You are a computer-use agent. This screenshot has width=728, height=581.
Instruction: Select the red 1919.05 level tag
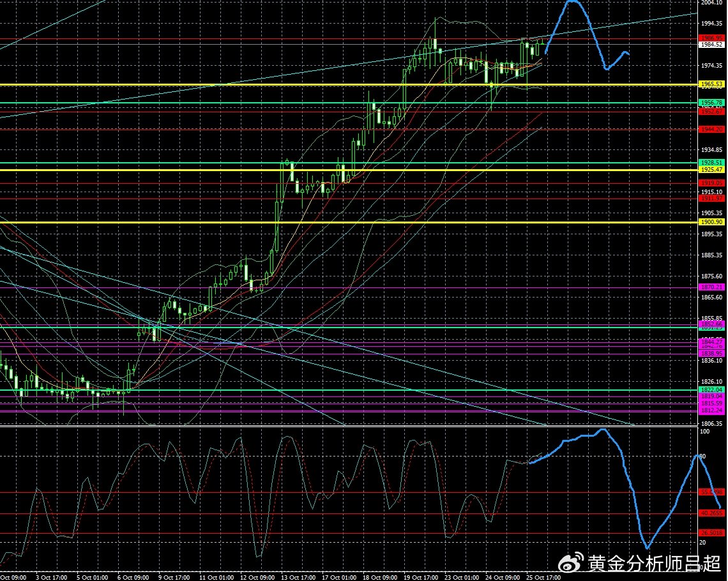click(711, 183)
